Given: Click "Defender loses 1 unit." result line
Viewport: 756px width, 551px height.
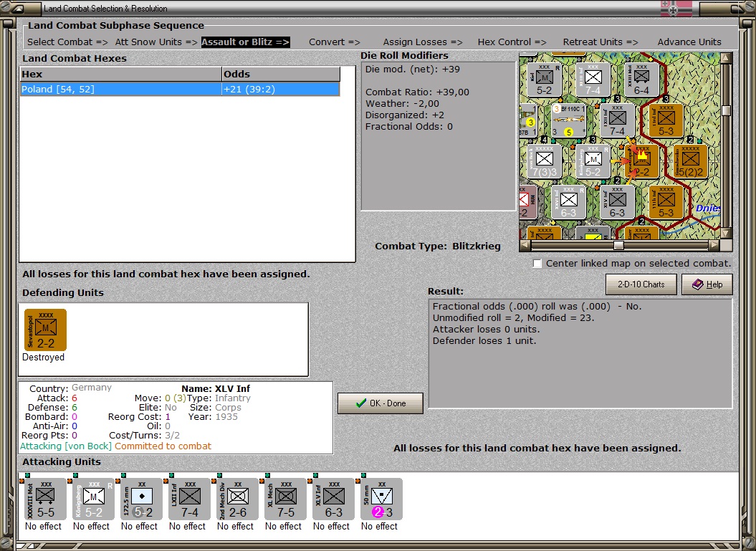Looking at the screenshot, I should (x=484, y=341).
